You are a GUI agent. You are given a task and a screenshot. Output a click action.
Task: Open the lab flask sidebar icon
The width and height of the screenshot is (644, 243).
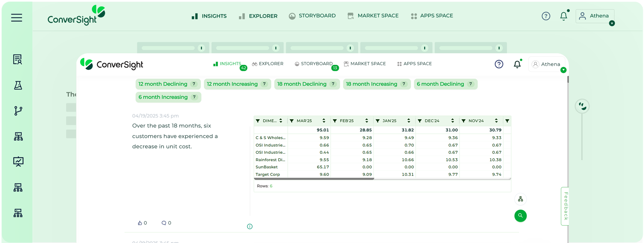point(18,85)
